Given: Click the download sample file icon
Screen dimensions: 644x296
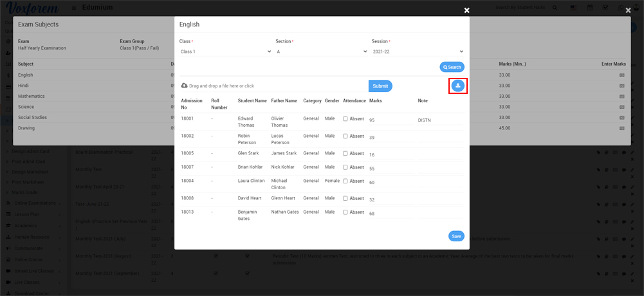Looking at the screenshot, I should click(x=457, y=86).
